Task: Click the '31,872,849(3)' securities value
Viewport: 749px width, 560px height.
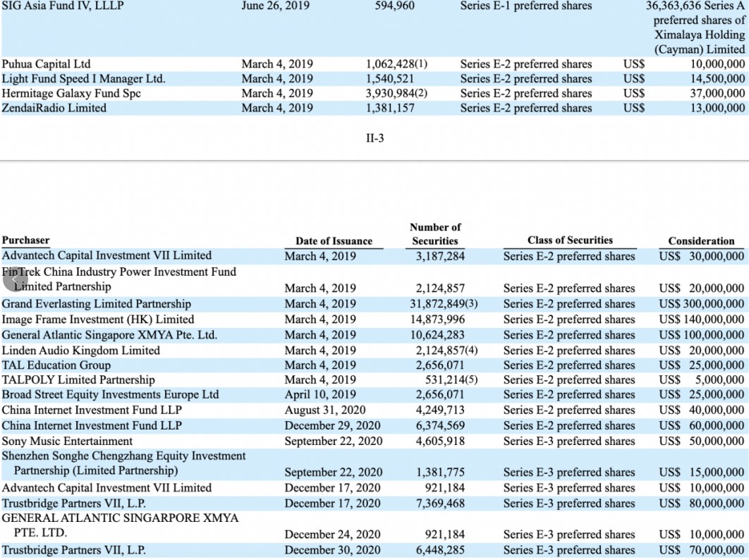Action: 444,304
